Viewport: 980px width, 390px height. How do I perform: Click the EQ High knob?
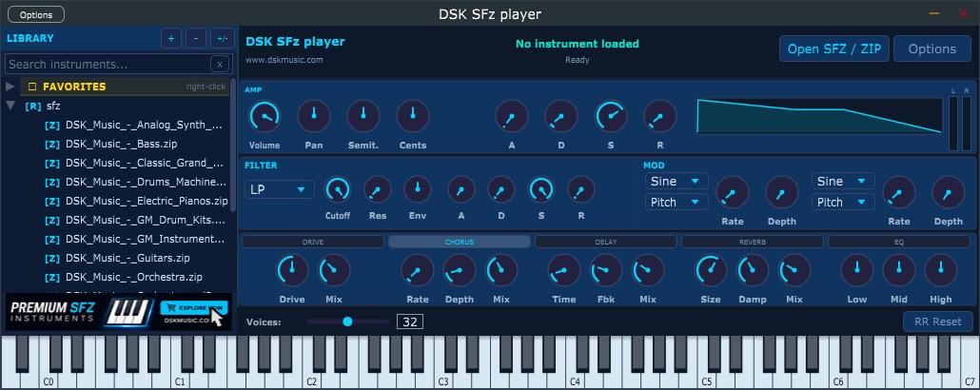(x=941, y=271)
